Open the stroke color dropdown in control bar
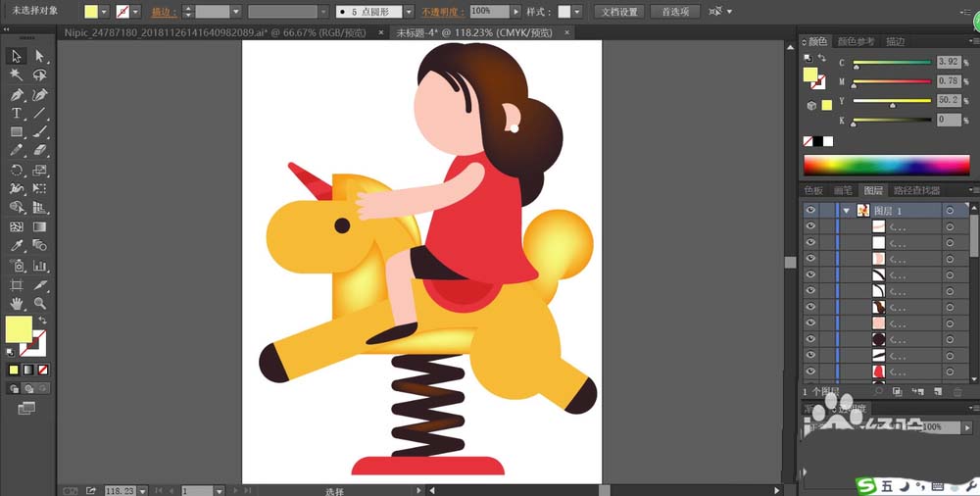The image size is (980, 496). click(x=135, y=12)
